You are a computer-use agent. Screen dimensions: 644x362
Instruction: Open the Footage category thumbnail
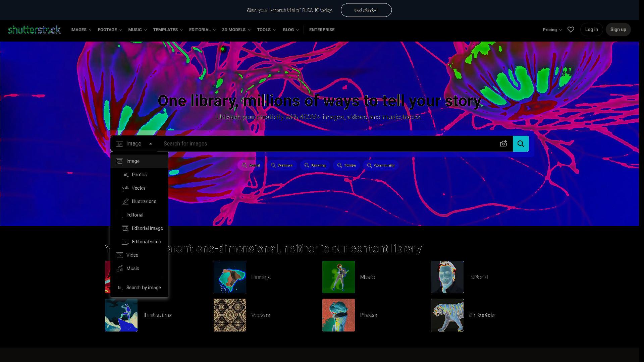point(230,277)
